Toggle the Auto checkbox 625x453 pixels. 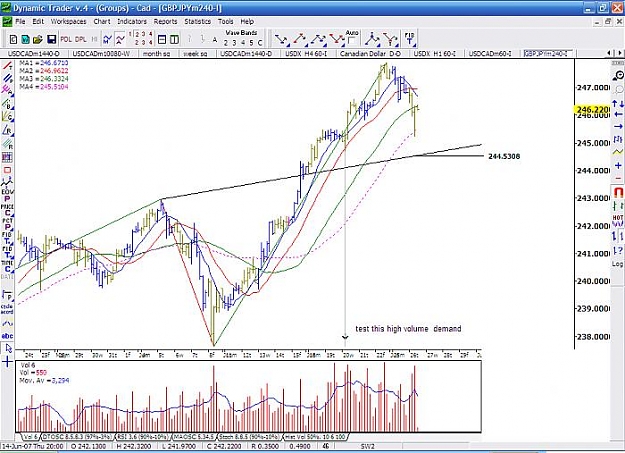point(351,41)
